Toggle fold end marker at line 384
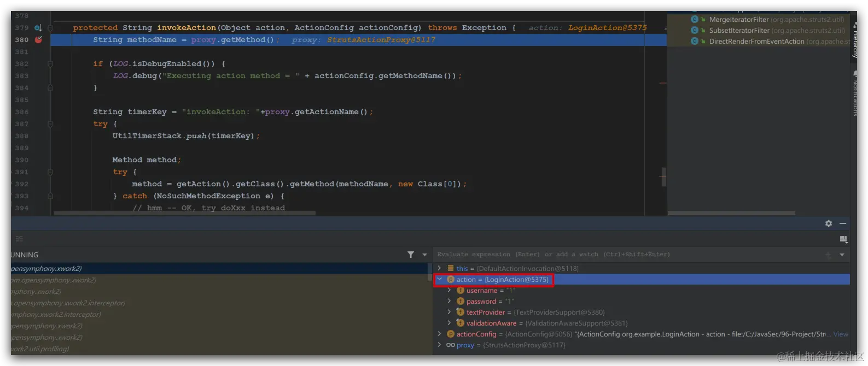The image size is (868, 366). click(50, 87)
